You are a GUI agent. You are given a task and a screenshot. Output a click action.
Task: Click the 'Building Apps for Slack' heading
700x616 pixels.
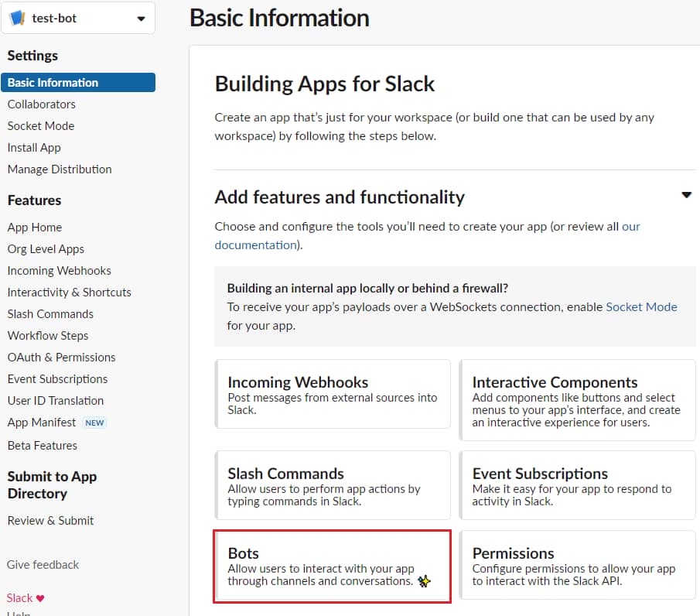pyautogui.click(x=325, y=84)
